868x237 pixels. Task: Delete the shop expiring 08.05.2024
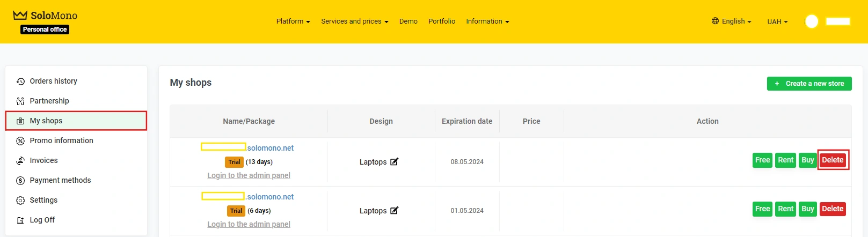pyautogui.click(x=833, y=160)
